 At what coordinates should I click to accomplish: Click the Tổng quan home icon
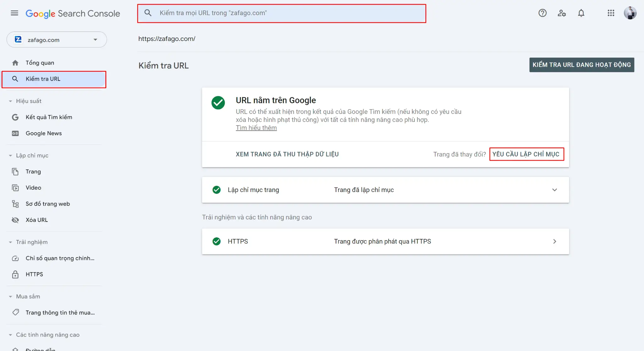pos(15,63)
